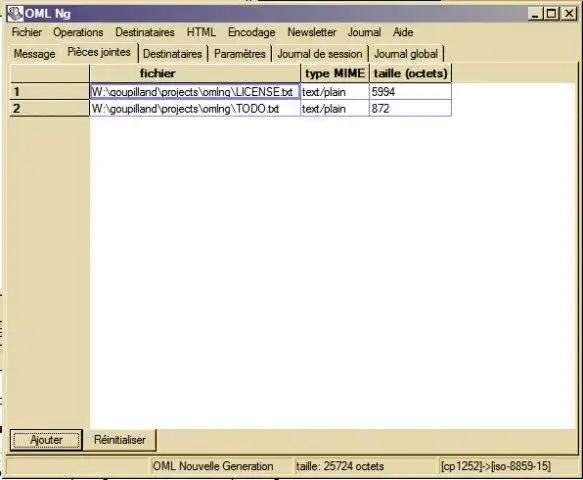Switch to the Destinataires tab

[x=172, y=54]
